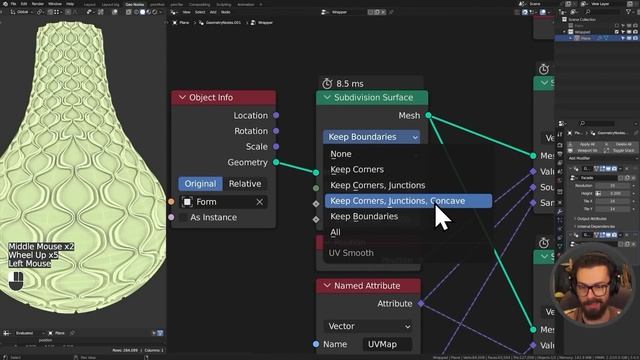Adjust the Resolution modifier value
The width and height of the screenshot is (640, 360).
pos(612,186)
